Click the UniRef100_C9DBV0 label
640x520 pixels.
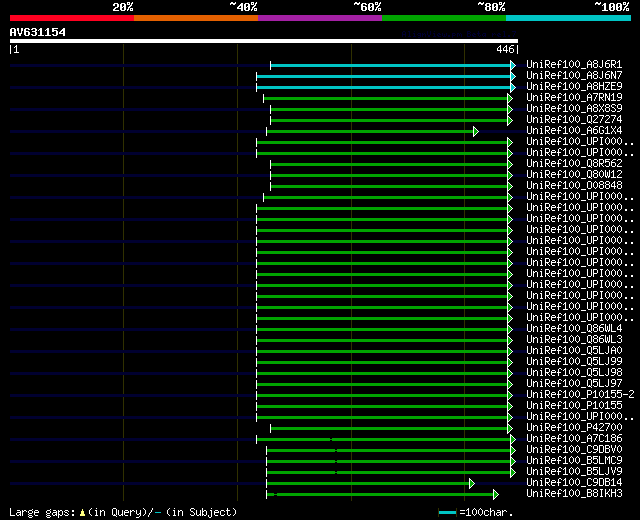tap(574, 450)
